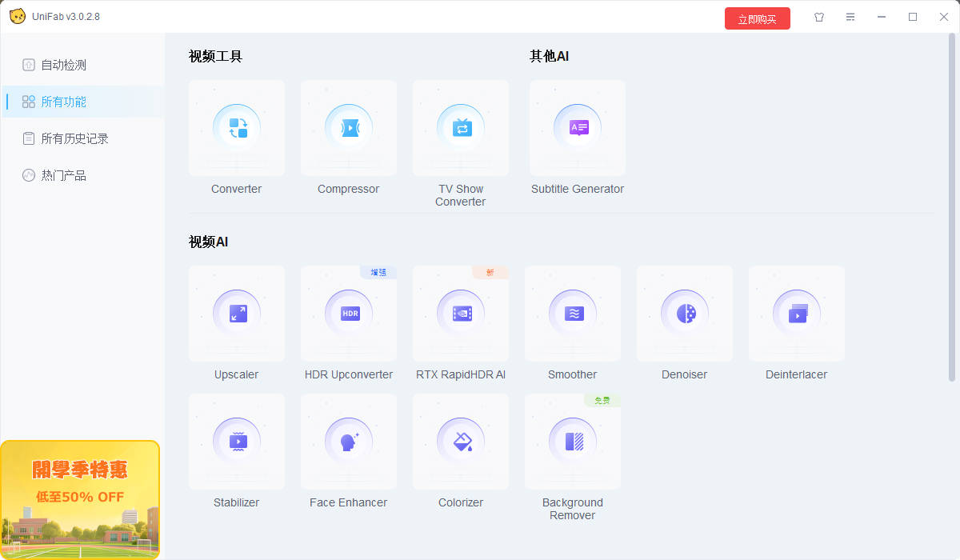960x560 pixels.
Task: Launch the Compressor tool
Action: tap(349, 128)
